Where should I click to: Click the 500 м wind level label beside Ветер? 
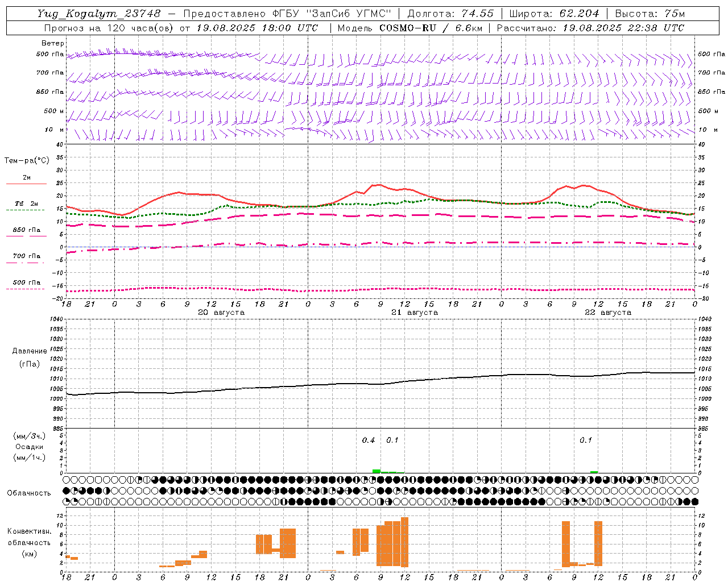tap(54, 111)
